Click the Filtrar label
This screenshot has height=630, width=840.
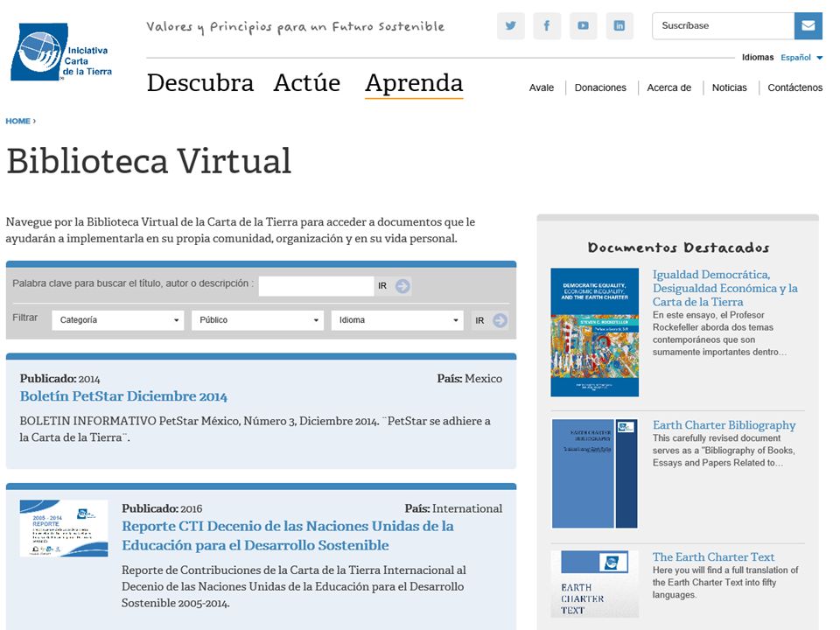[x=25, y=318]
